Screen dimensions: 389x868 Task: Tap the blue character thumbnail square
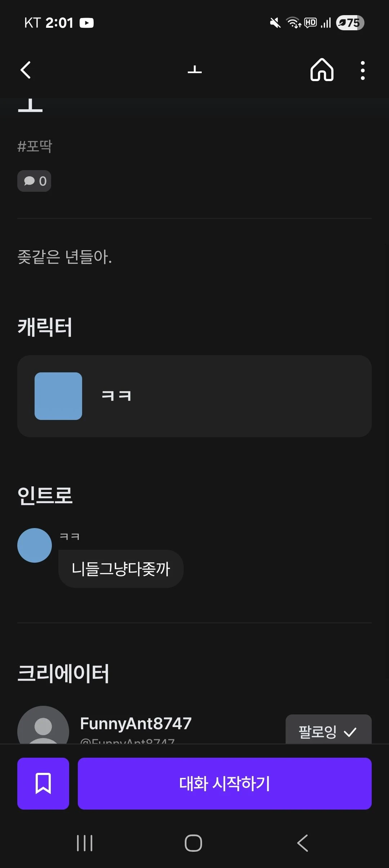58,396
